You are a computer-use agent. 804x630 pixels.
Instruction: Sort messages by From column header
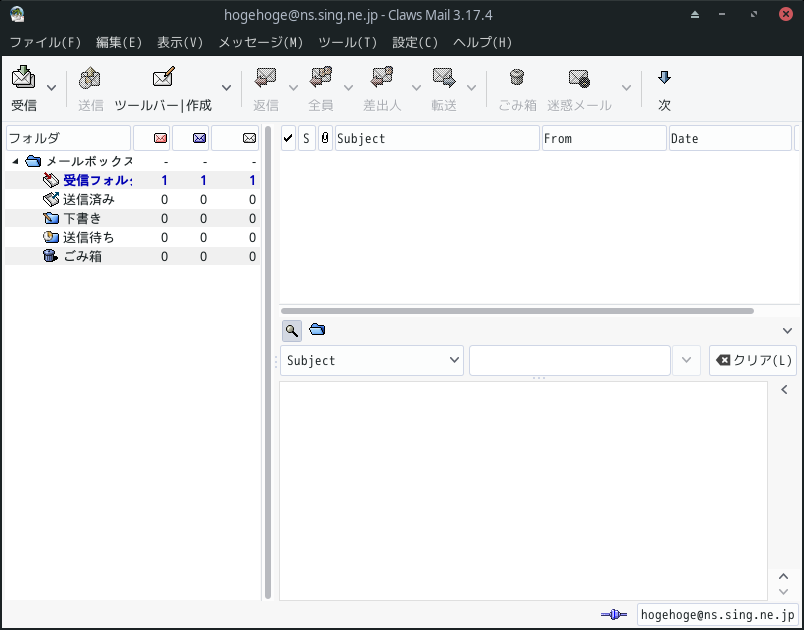[x=604, y=138]
